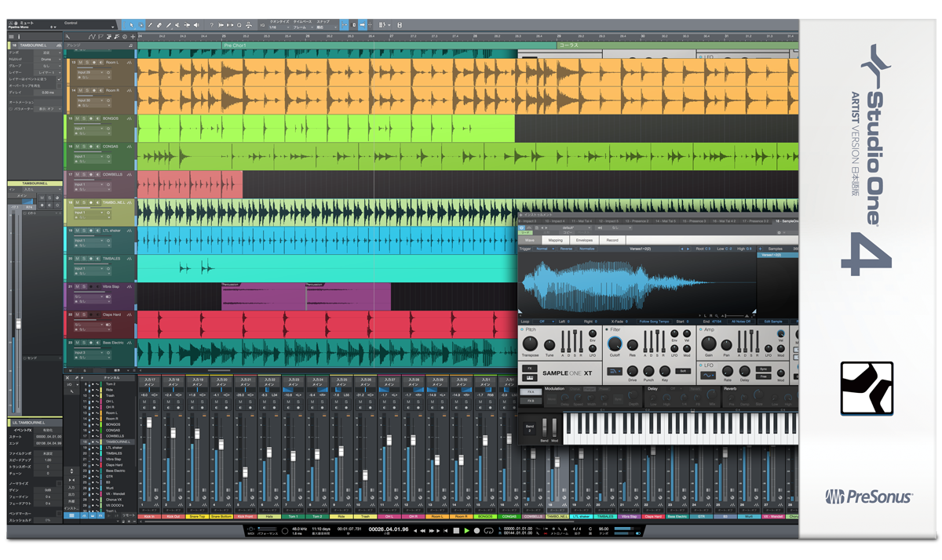942x560 pixels.
Task: Click the Soft button in Filter section
Action: [x=683, y=371]
